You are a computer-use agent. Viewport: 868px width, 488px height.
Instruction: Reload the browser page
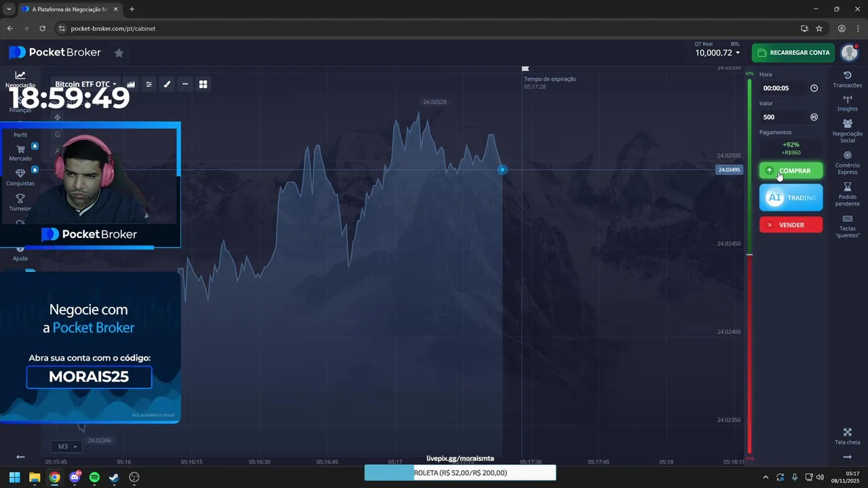coord(42,28)
